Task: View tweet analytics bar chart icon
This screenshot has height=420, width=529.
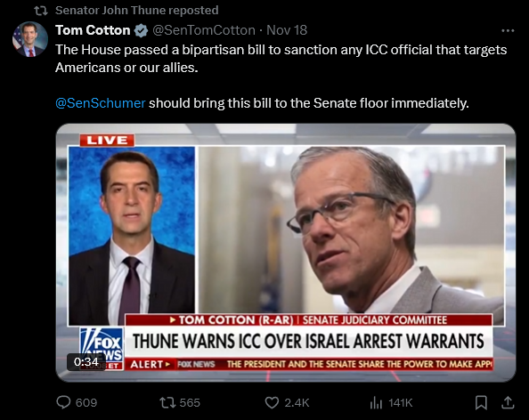Action: [x=376, y=402]
